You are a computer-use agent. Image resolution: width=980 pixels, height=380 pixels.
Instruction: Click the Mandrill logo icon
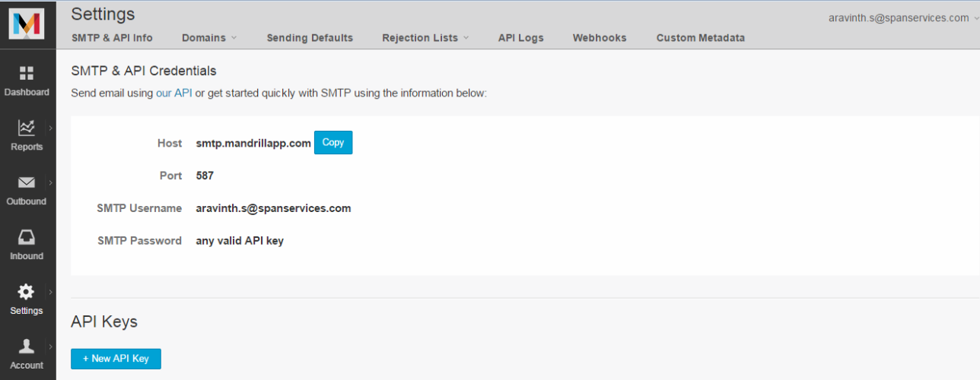point(27,25)
